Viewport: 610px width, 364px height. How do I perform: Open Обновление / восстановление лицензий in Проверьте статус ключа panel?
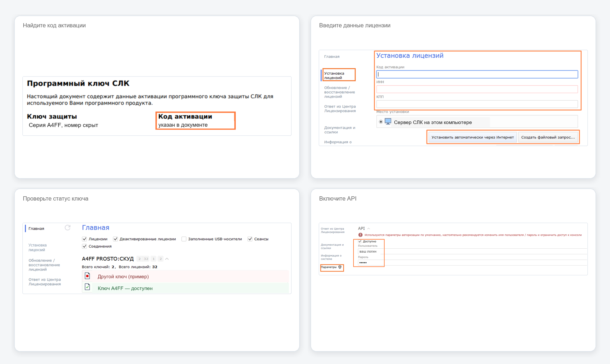pos(44,265)
